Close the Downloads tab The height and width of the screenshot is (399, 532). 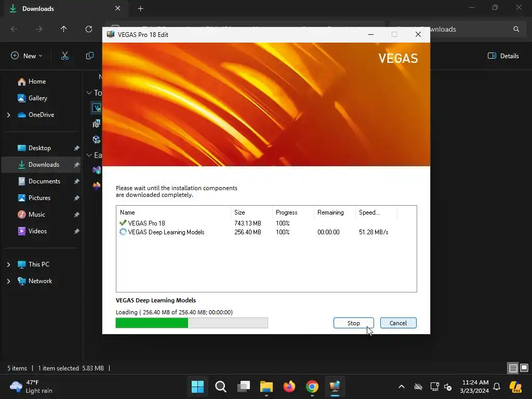117,8
